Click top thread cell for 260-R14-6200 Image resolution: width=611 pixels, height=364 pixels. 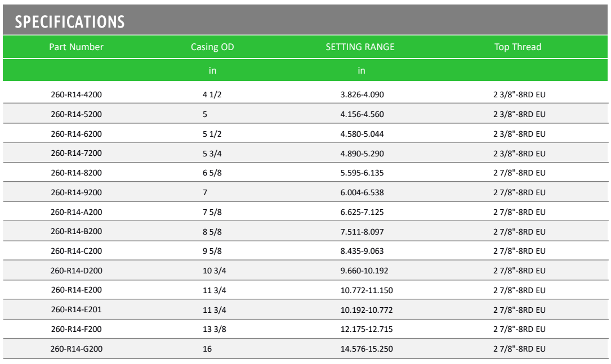tap(519, 134)
